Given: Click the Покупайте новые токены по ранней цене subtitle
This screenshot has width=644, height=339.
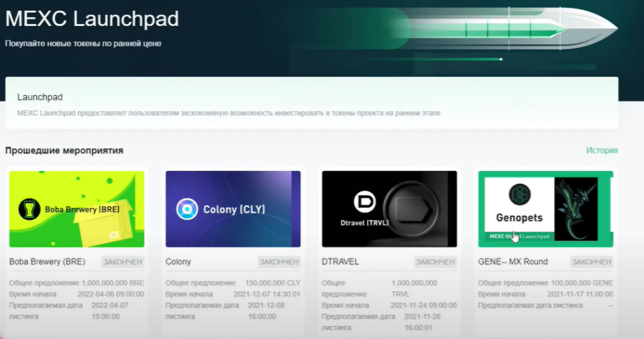Looking at the screenshot, I should click(83, 44).
